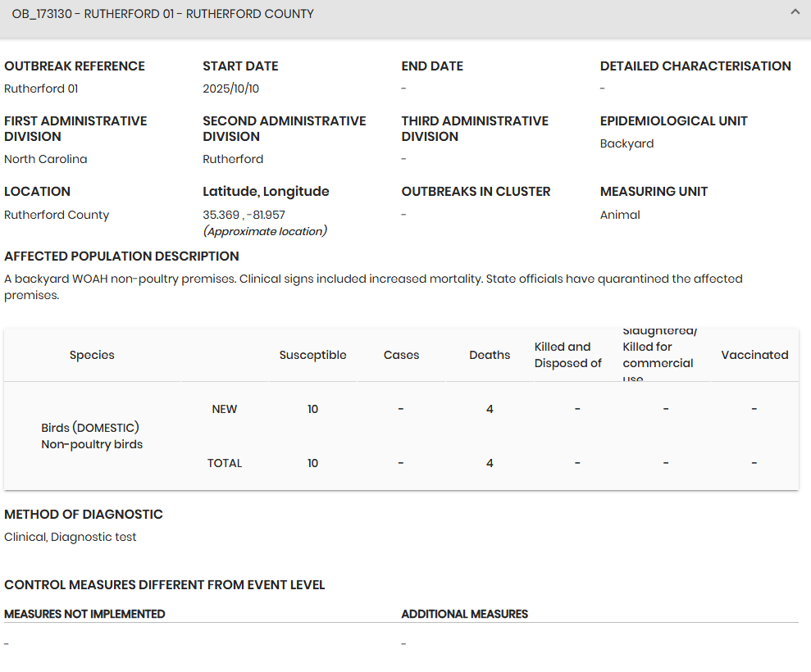Click the latitude longitude coordinates 35.369, -81.957

(244, 215)
